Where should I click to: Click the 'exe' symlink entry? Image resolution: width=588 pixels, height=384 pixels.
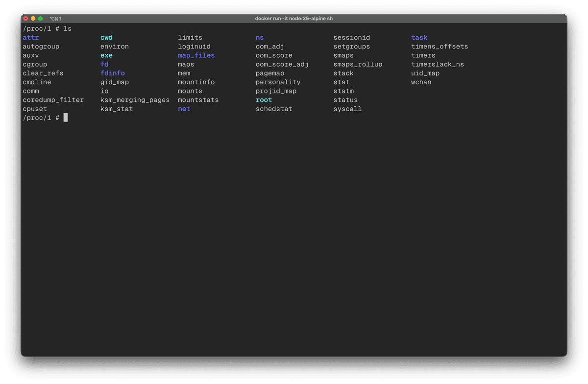click(x=106, y=55)
